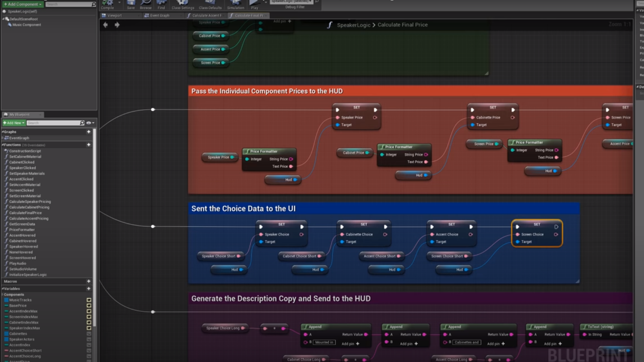
Task: Select the purple Generate the Description Copy comment header
Action: click(411, 298)
